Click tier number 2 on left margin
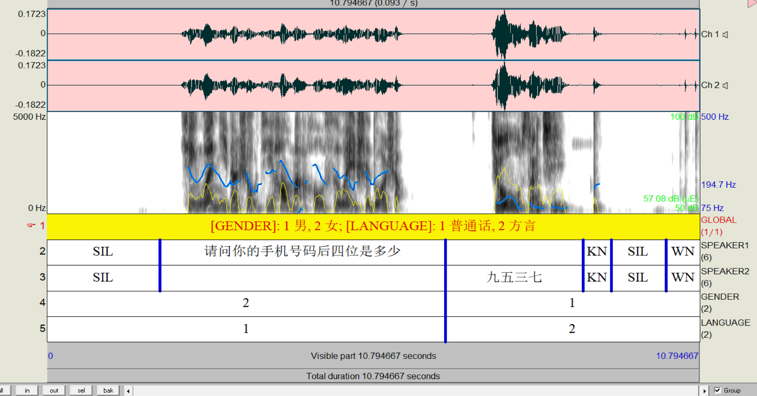 [x=42, y=252]
